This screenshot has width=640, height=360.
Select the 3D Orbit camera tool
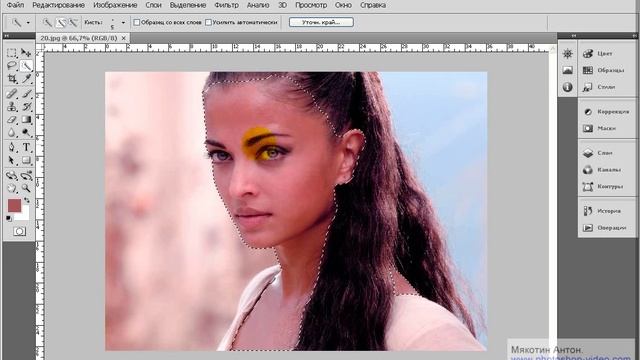26,176
